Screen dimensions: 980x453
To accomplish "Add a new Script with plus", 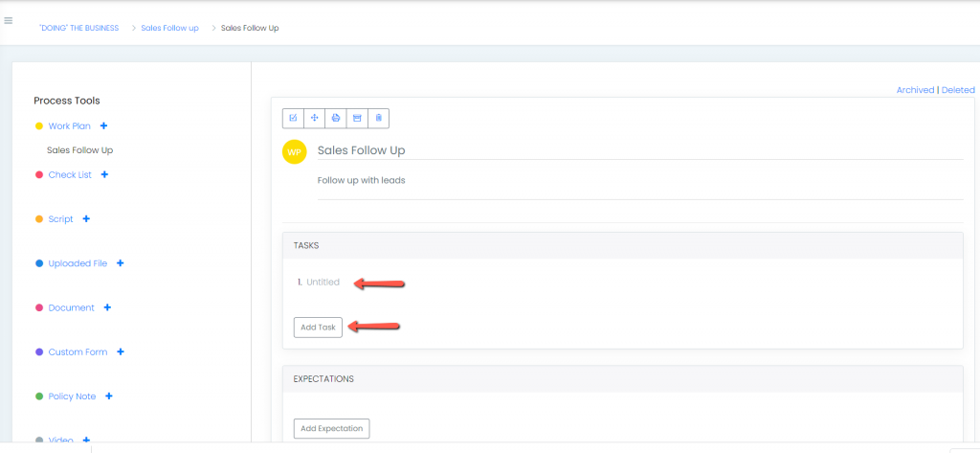I will tap(86, 219).
